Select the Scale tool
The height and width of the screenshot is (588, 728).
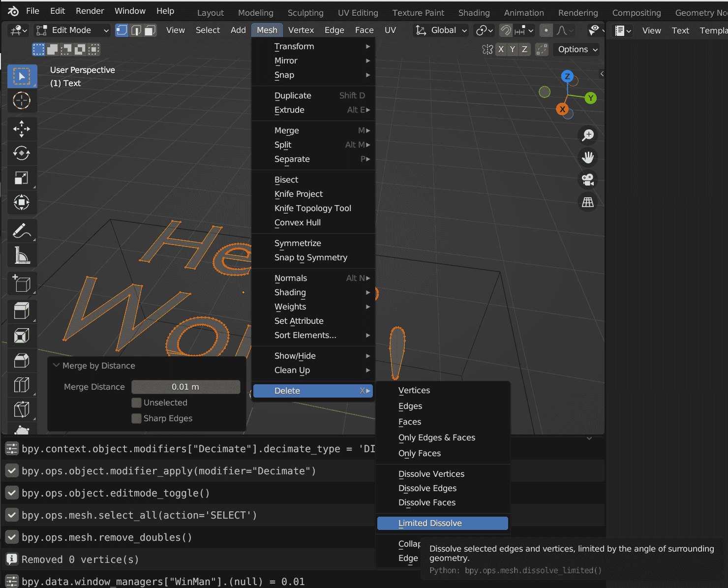click(22, 178)
